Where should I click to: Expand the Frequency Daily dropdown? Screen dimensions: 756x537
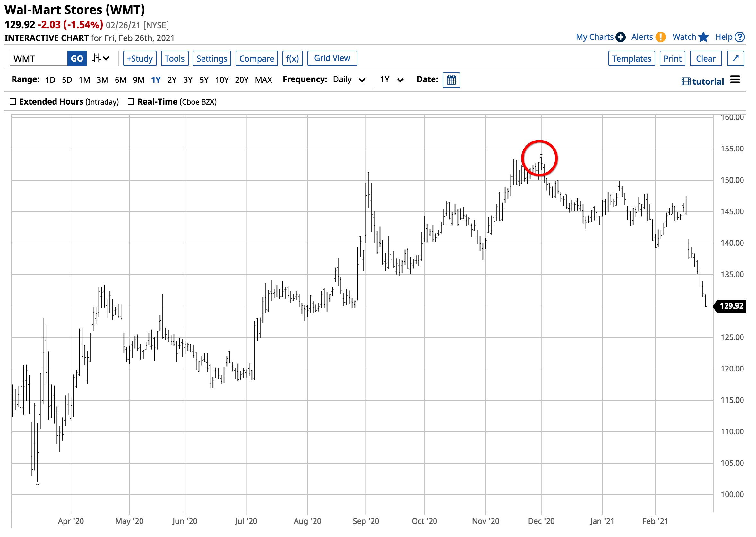tap(349, 80)
